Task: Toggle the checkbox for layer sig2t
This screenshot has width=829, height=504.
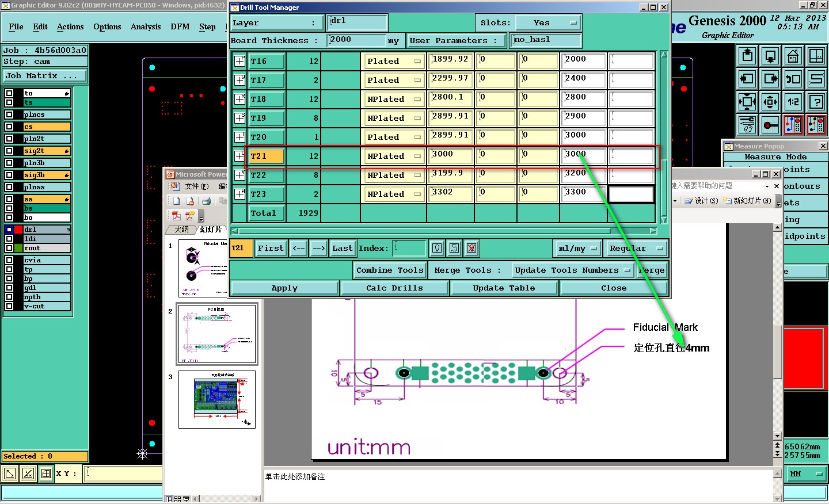Action: [9, 151]
